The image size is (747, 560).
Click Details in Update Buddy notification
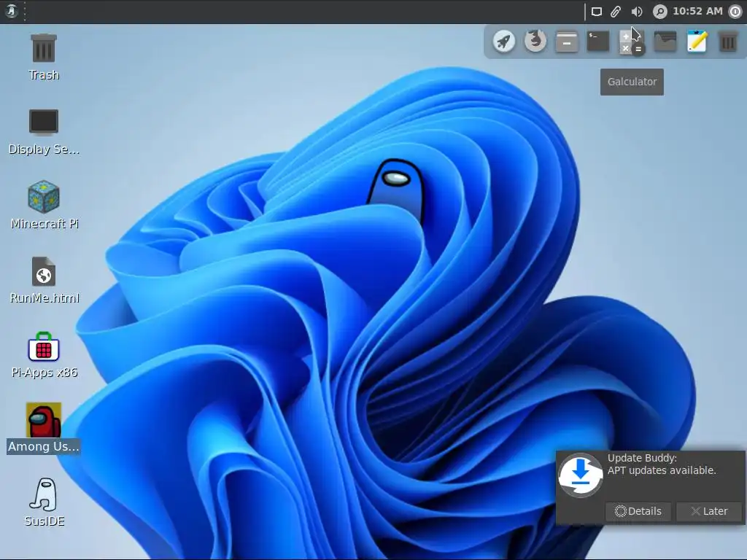pyautogui.click(x=638, y=511)
